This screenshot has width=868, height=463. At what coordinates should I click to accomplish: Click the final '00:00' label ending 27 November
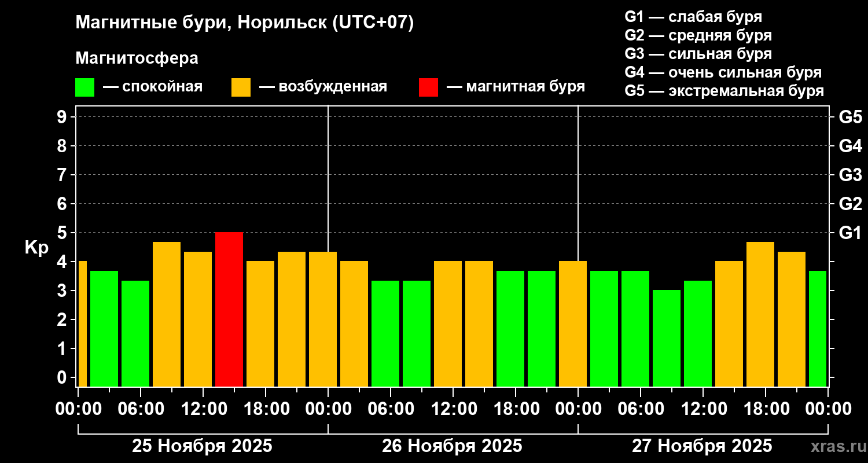pyautogui.click(x=828, y=409)
